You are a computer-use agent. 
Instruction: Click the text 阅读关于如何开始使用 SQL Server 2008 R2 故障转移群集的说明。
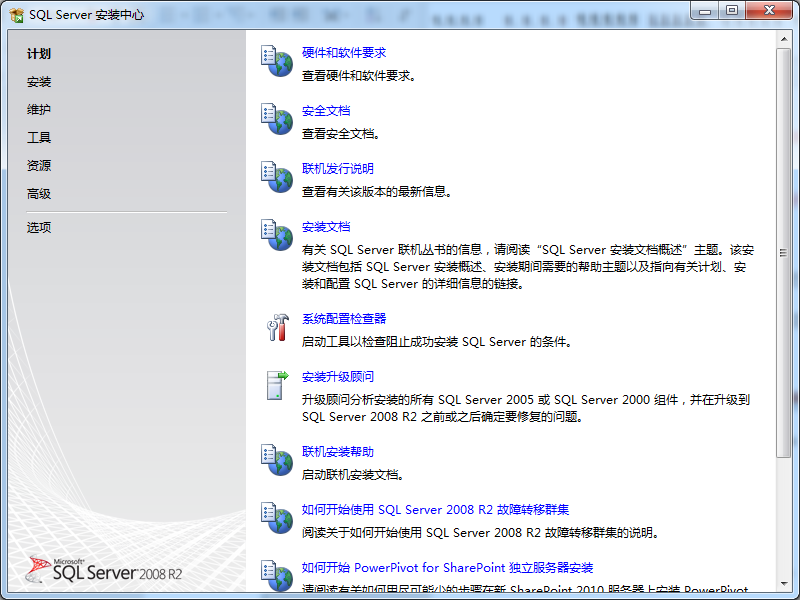[481, 533]
